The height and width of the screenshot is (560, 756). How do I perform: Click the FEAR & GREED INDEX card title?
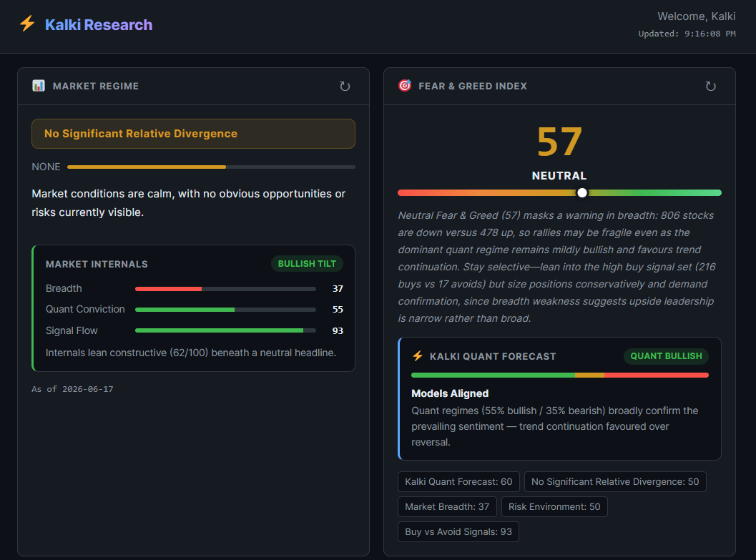tap(473, 86)
